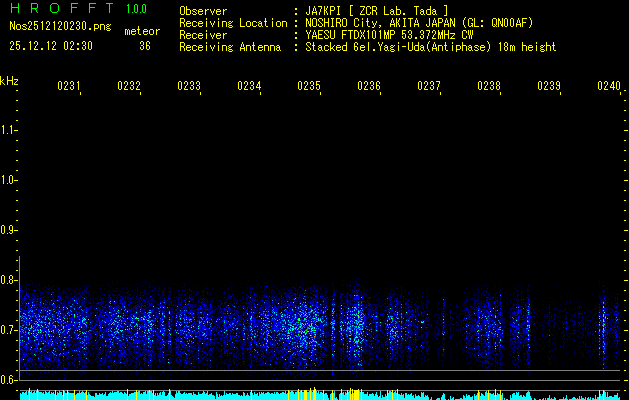Screen dimensions: 629x400
Task: Click the 0238 time tick label
Action: tap(489, 87)
